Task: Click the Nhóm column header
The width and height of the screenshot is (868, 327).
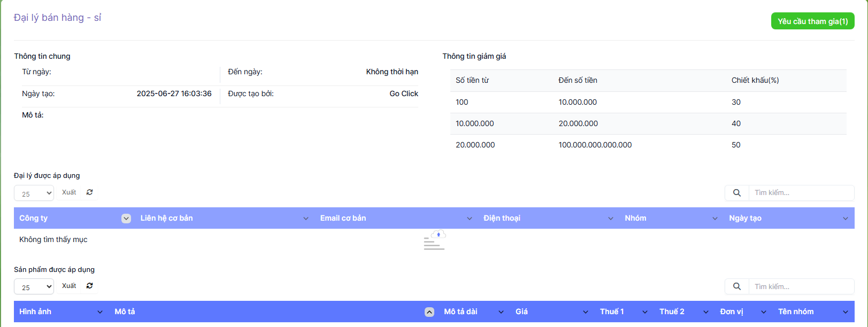Action: [635, 218]
